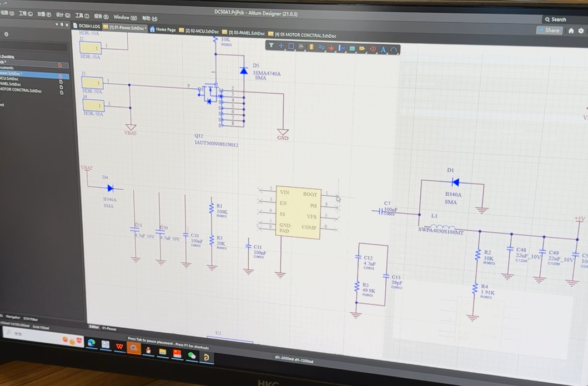Select MCU.SchDoc in the project tree

click(x=9, y=79)
